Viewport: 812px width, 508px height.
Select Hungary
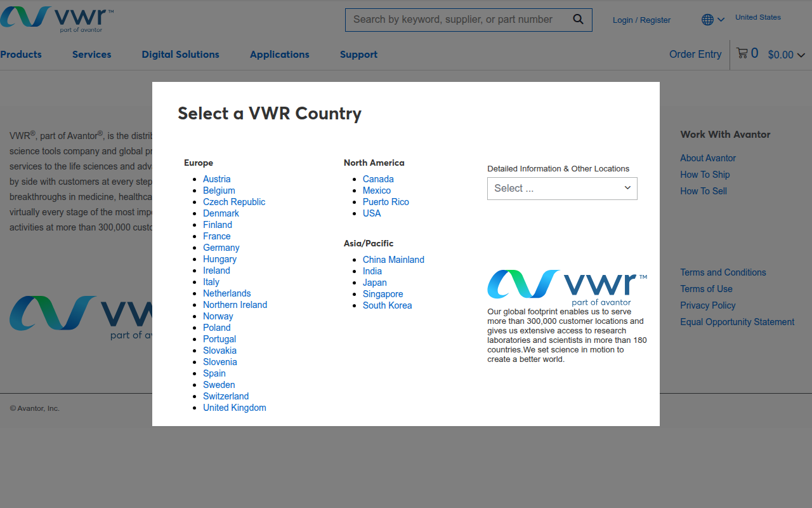219,259
